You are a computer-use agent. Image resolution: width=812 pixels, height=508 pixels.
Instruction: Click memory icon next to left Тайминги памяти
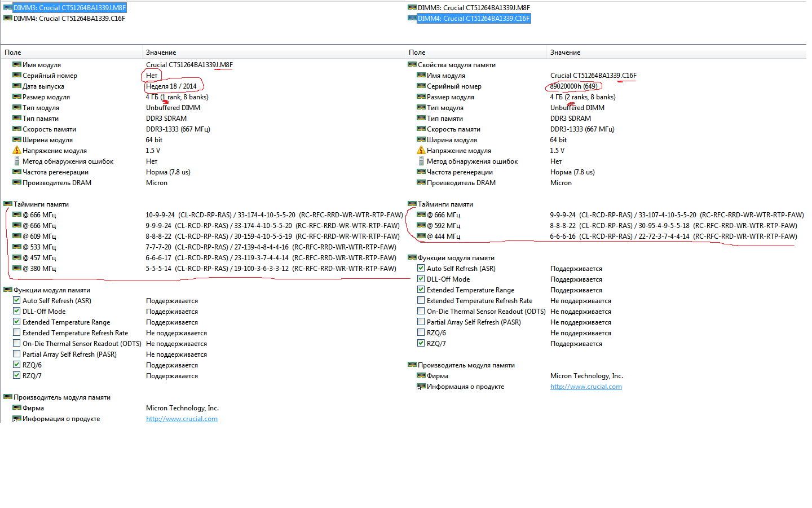(x=8, y=204)
